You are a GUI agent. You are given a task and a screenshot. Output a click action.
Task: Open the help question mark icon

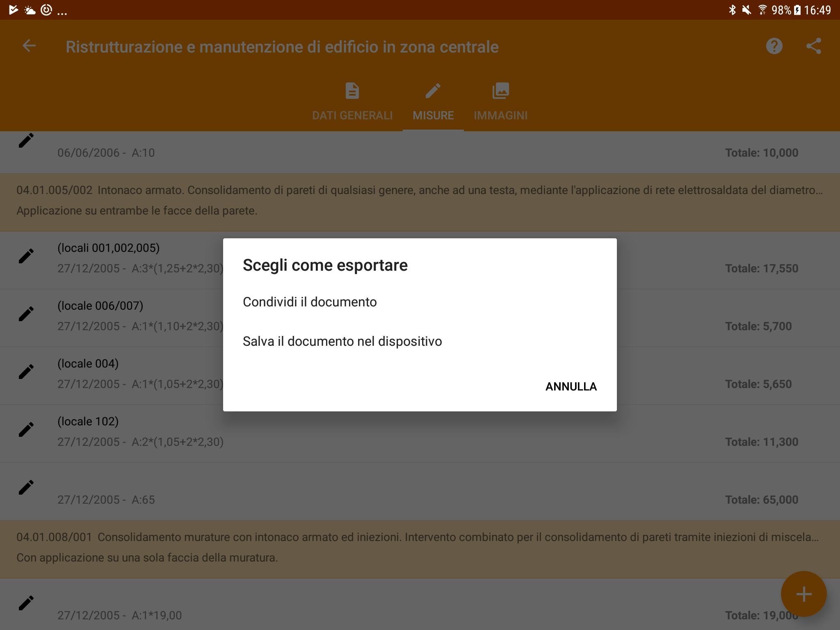(774, 46)
